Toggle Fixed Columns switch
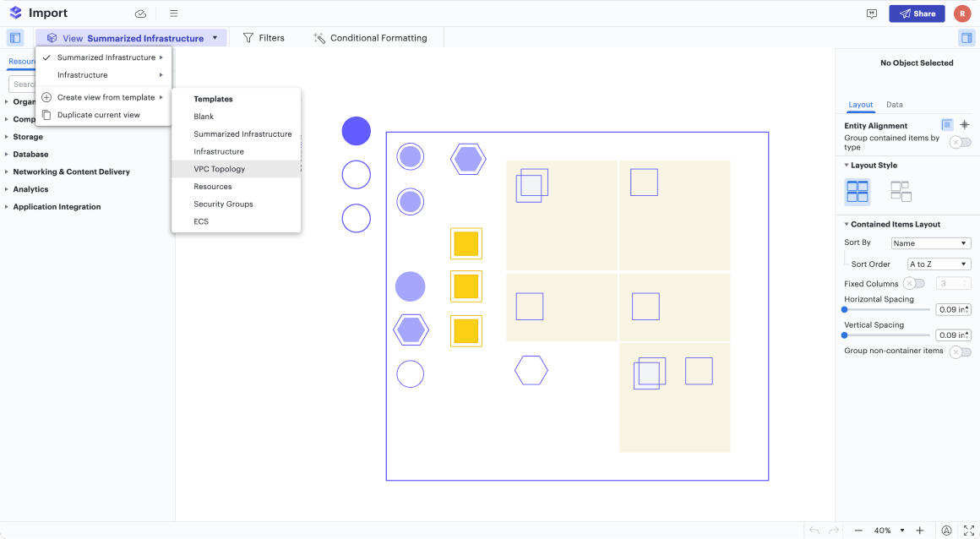980x539 pixels. coord(914,283)
